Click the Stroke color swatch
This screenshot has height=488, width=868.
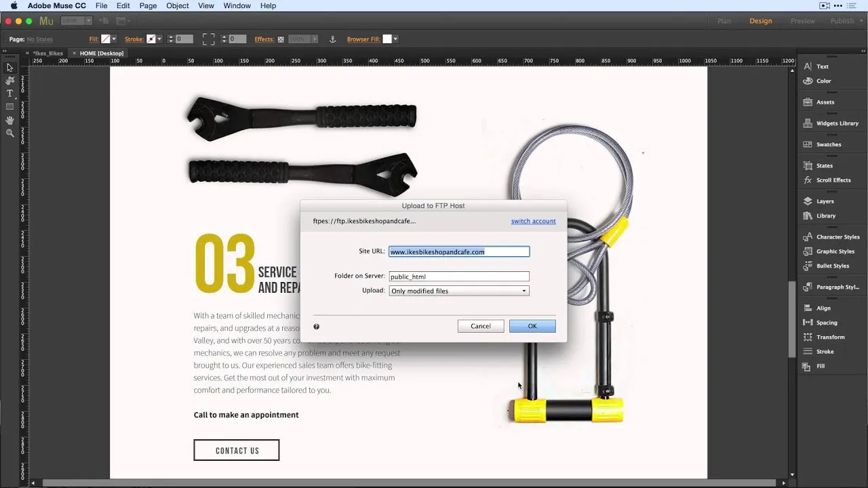point(151,39)
